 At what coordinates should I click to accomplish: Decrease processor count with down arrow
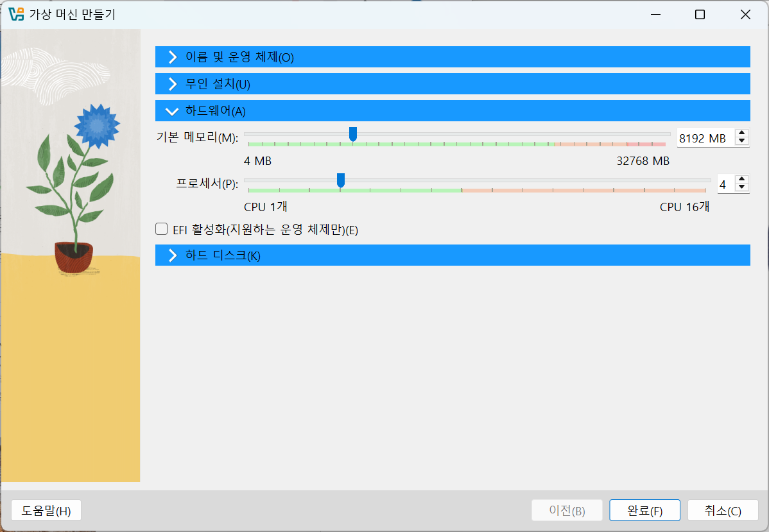pos(741,187)
